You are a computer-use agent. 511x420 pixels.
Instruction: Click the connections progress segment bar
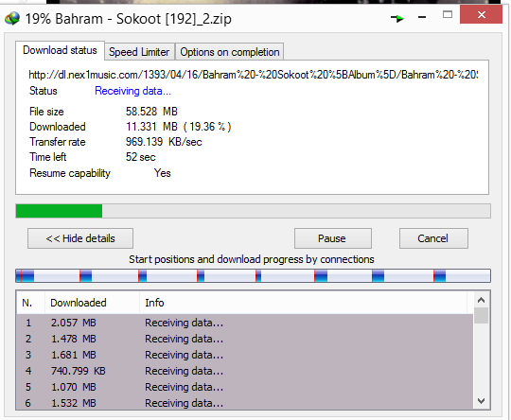pos(253,275)
